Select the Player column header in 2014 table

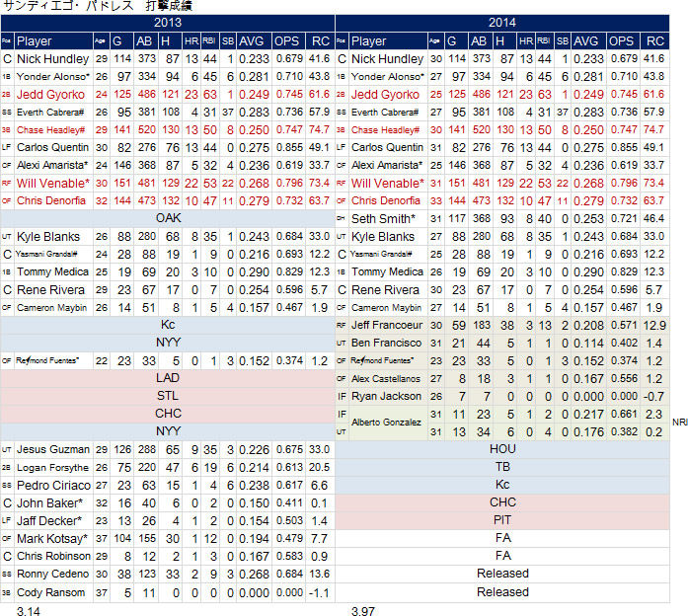click(x=388, y=41)
